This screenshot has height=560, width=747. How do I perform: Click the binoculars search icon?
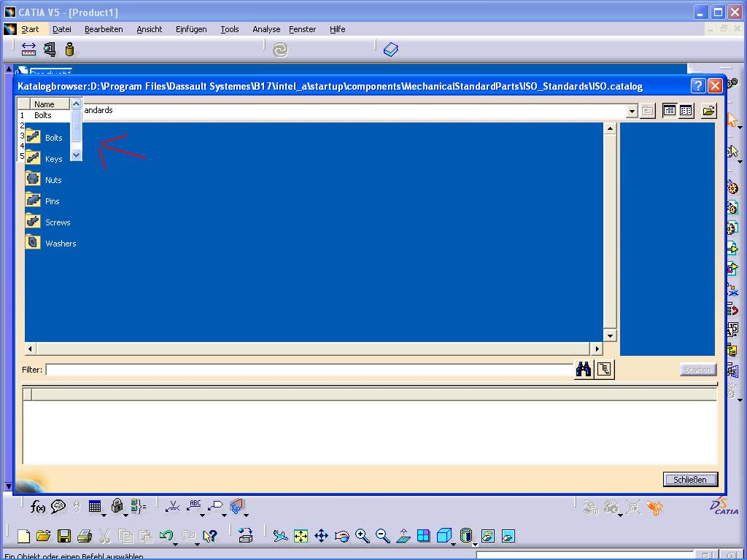(584, 369)
